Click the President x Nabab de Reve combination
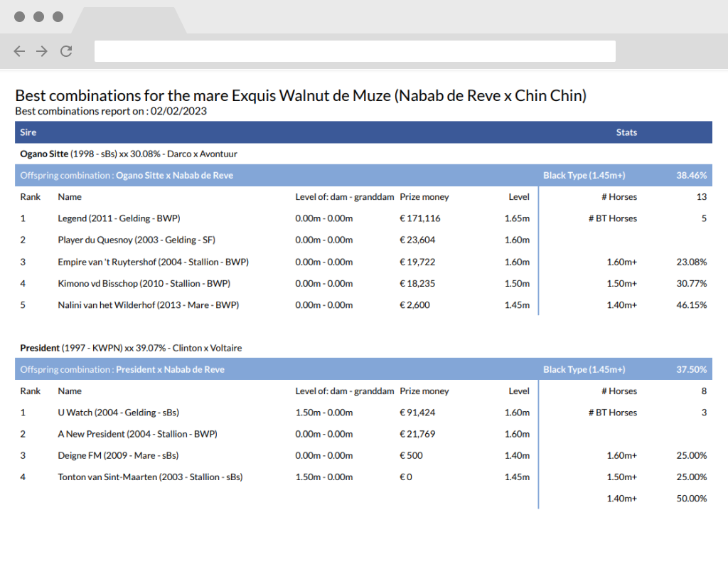 pos(170,370)
